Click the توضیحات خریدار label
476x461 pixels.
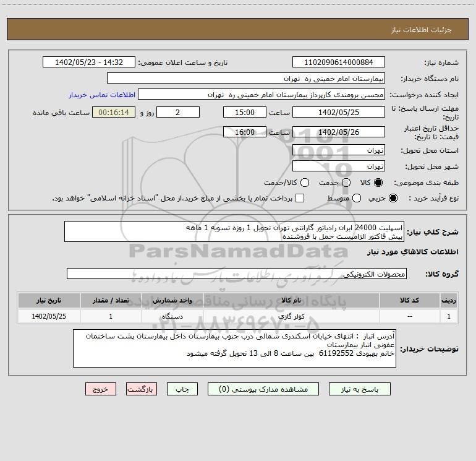coord(429,349)
